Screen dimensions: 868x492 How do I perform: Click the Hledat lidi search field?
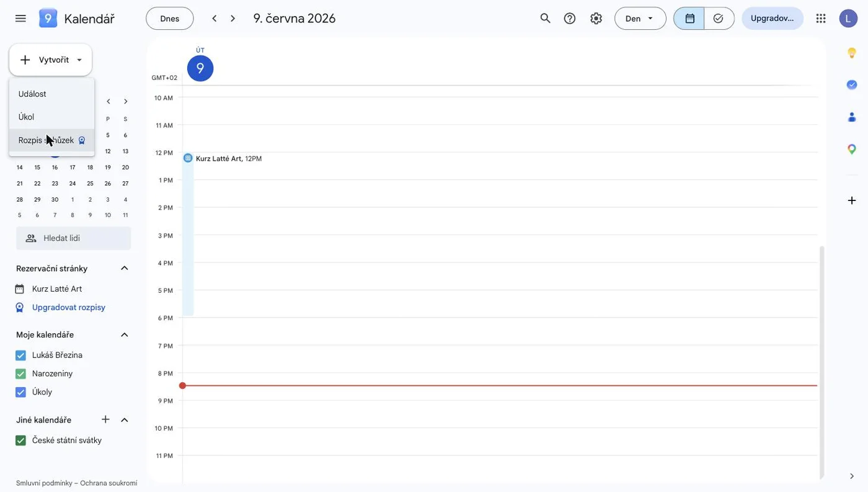[73, 238]
